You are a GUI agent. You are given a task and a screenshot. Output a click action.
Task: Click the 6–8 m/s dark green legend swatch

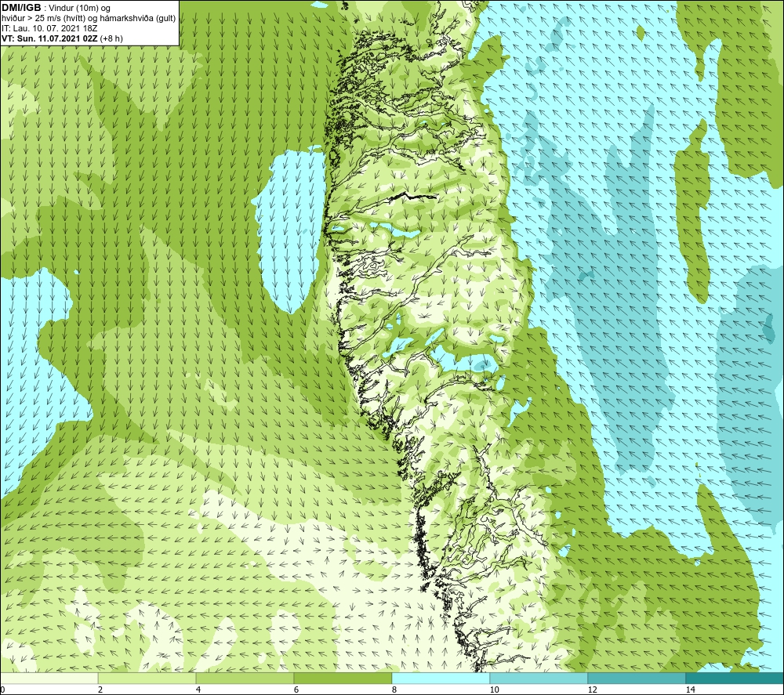click(343, 679)
